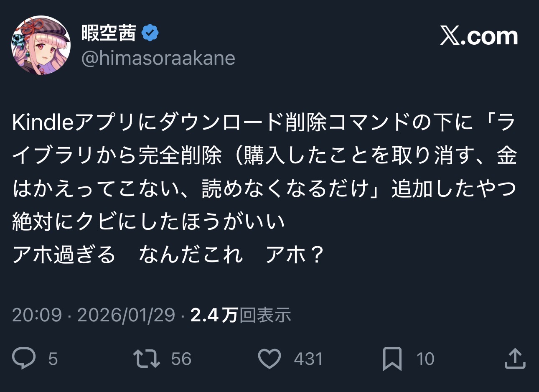Bookmark this post with the bookmark icon
The image size is (539, 392).
(392, 359)
